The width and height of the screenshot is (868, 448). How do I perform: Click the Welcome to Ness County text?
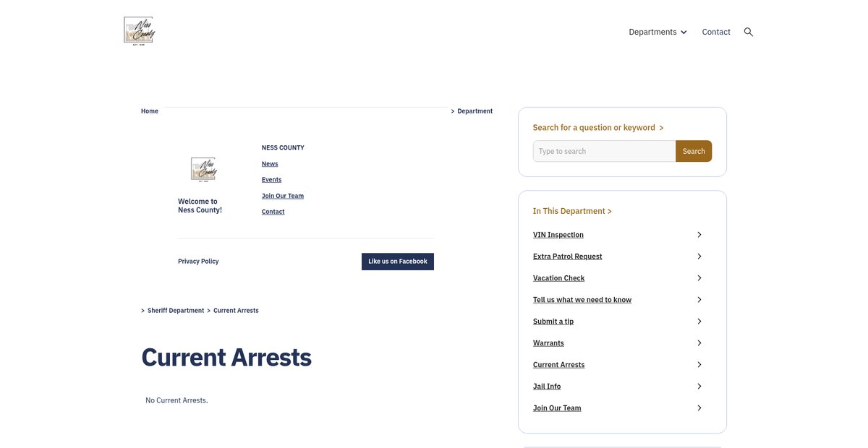tap(200, 206)
